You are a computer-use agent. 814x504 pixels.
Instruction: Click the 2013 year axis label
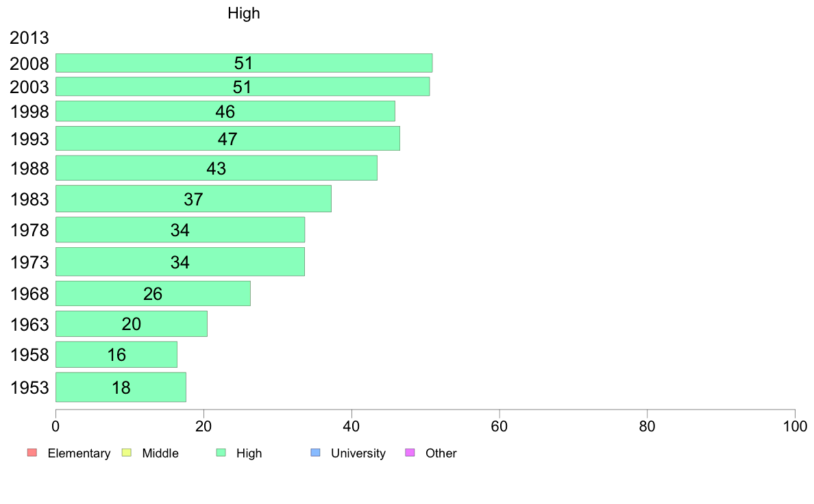(29, 38)
